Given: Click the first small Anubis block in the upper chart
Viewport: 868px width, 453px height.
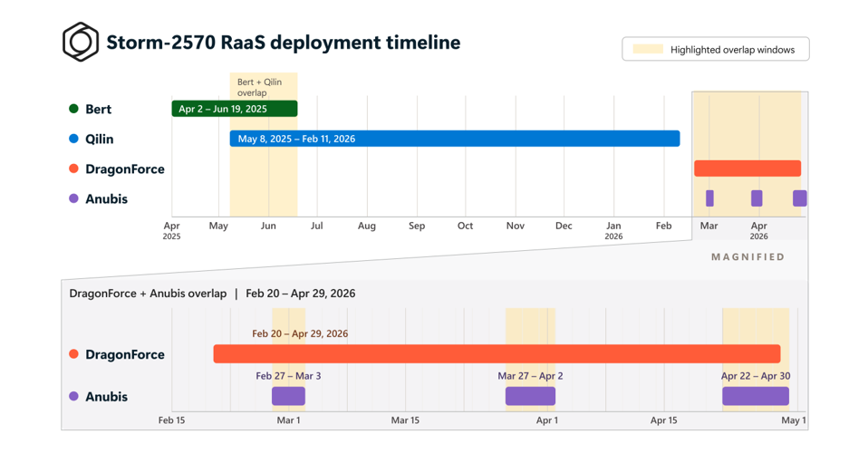Looking at the screenshot, I should click(709, 198).
